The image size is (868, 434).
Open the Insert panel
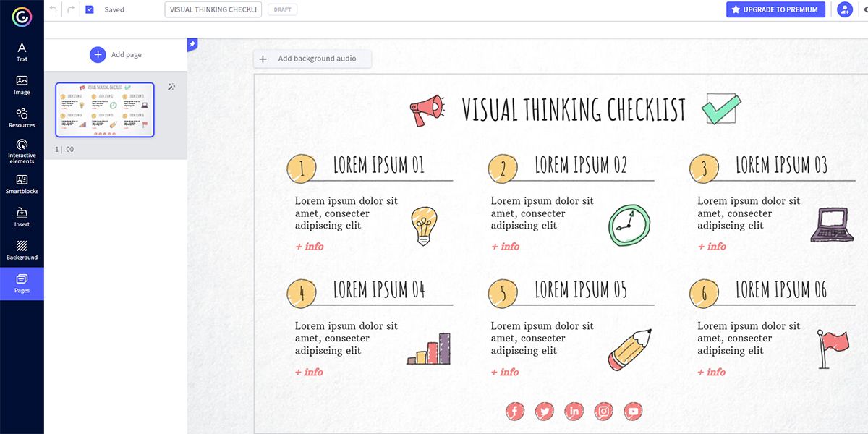click(22, 217)
